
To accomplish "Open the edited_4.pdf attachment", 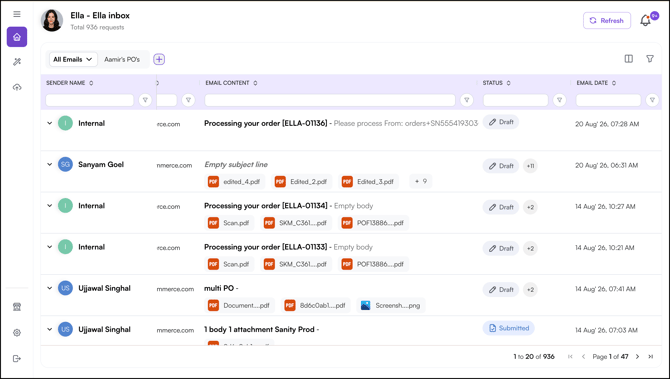I will click(x=235, y=182).
